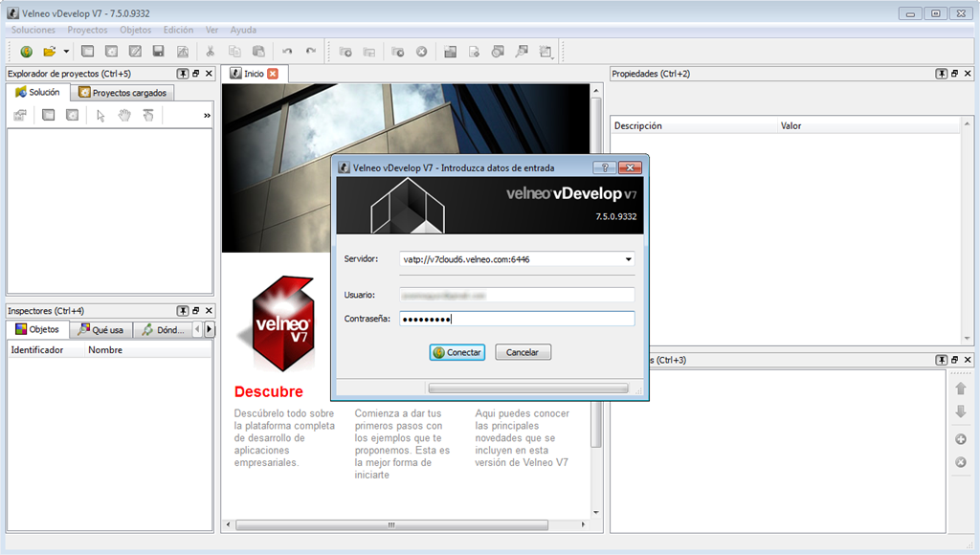Click the Inicio page horizontal scrollbar thumb
980x555 pixels.
[391, 525]
